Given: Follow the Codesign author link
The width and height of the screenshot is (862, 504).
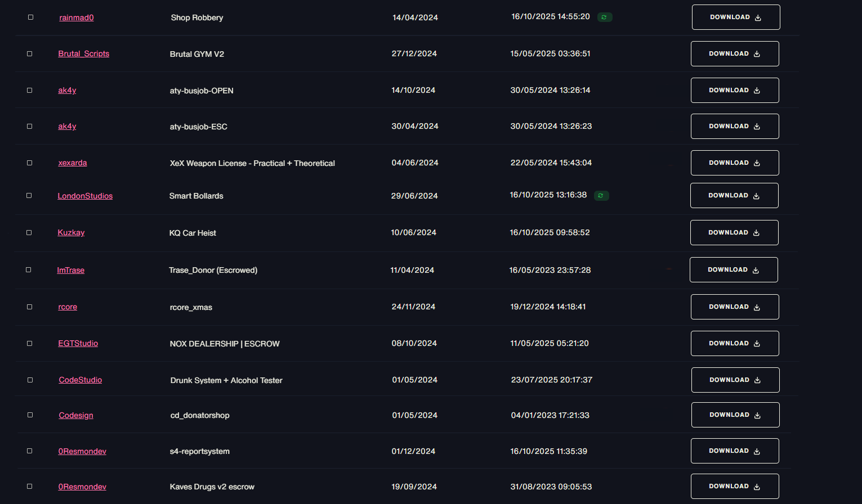Looking at the screenshot, I should pyautogui.click(x=76, y=415).
